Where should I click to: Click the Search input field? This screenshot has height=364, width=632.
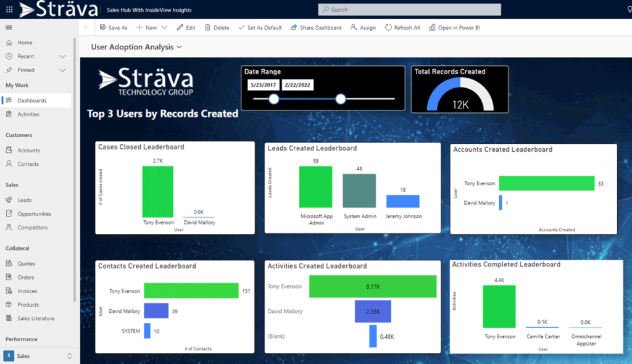[x=409, y=10]
